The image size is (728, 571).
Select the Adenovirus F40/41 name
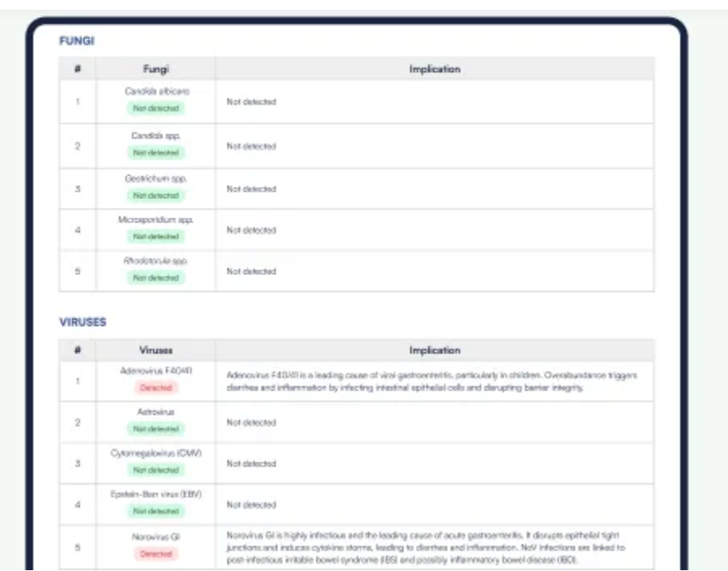click(156, 371)
